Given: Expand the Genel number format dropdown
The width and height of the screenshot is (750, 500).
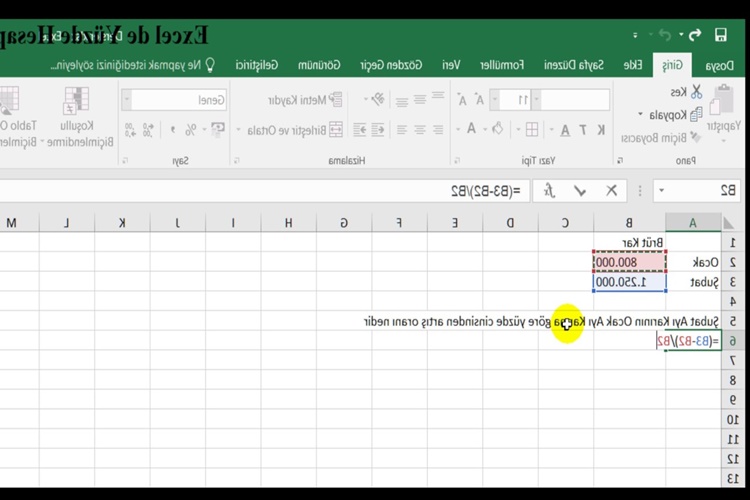Looking at the screenshot, I should click(x=127, y=100).
